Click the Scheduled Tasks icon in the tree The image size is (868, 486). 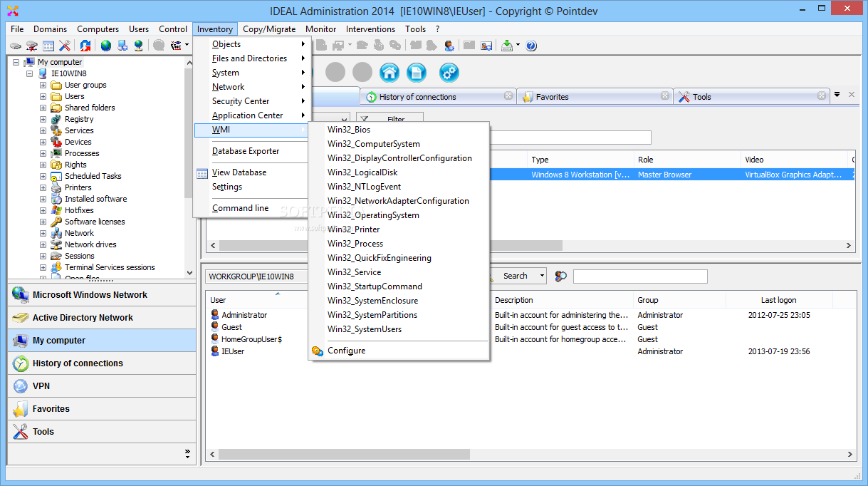click(x=57, y=176)
